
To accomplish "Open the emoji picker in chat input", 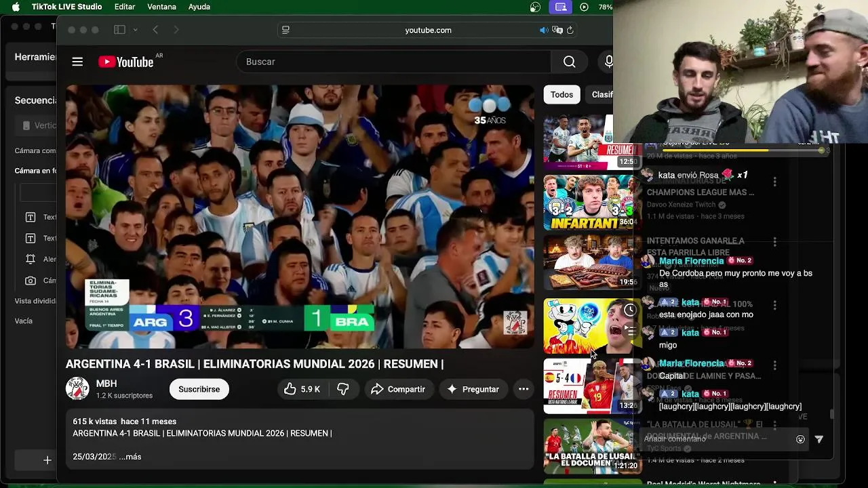I will click(x=800, y=439).
